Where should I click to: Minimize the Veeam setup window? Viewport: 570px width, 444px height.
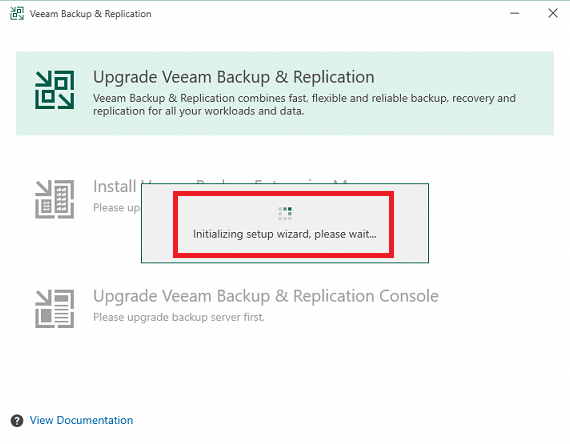(514, 13)
